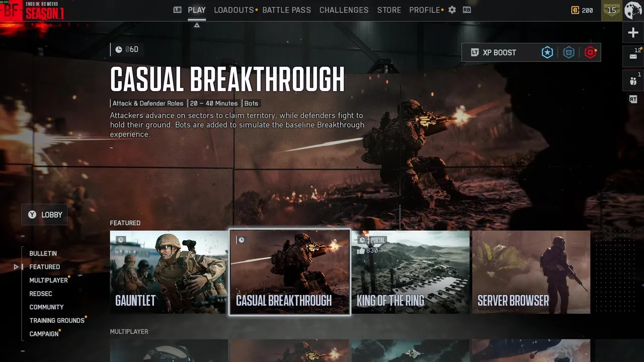Image resolution: width=644 pixels, height=362 pixels.
Task: Open the STORE tab
Action: point(389,10)
